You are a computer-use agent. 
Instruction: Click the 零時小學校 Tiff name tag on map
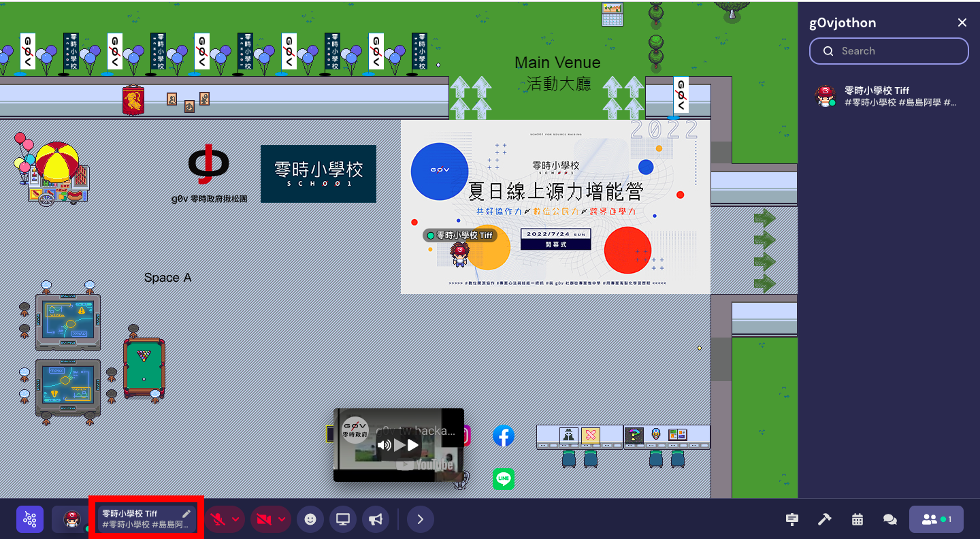[459, 235]
